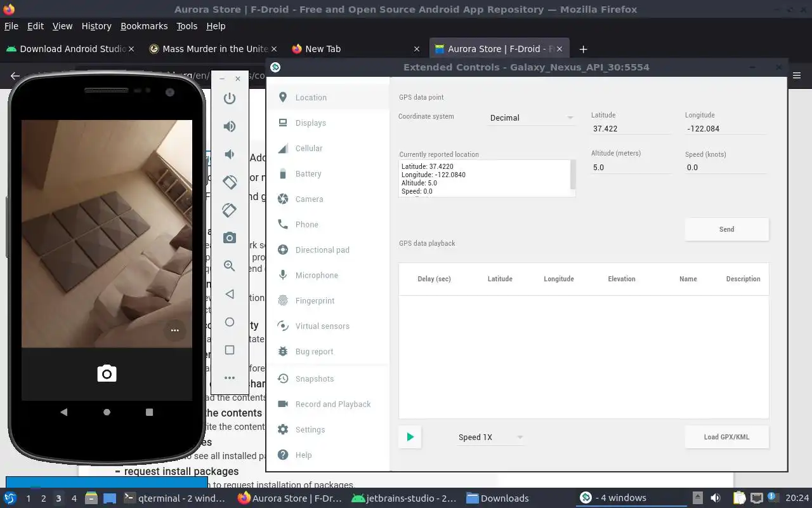Open Phone settings section
Image resolution: width=812 pixels, height=508 pixels.
click(328, 224)
